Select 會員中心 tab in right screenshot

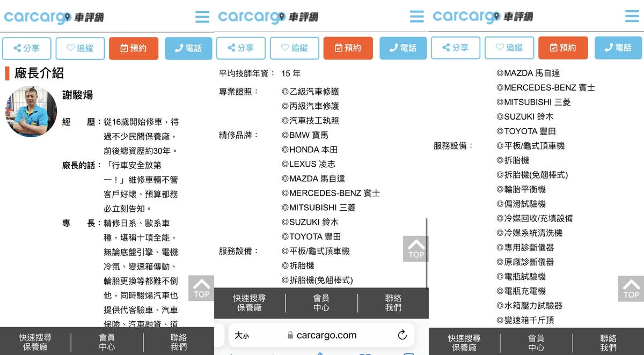click(536, 342)
